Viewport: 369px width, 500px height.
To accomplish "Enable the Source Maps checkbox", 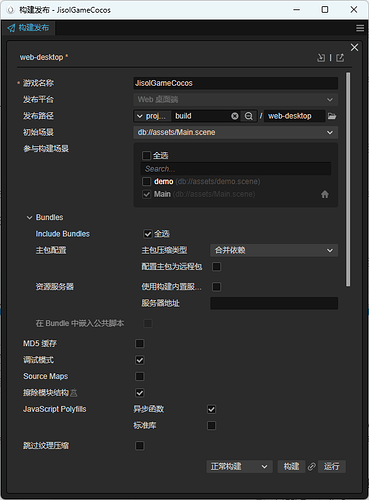I will tap(140, 376).
